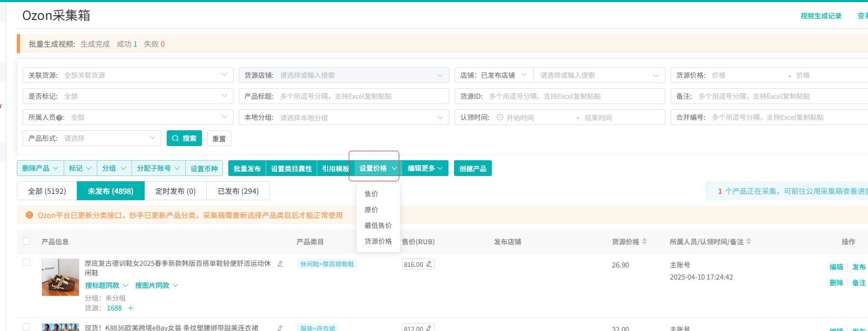This screenshot has height=331, width=868.
Task: Switch to the 已发布 (294) tab
Action: 238,191
